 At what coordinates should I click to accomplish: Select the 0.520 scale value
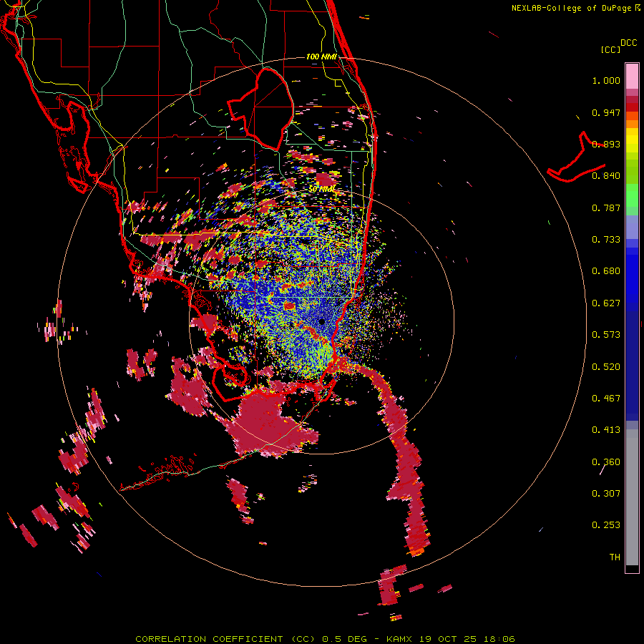pyautogui.click(x=606, y=367)
